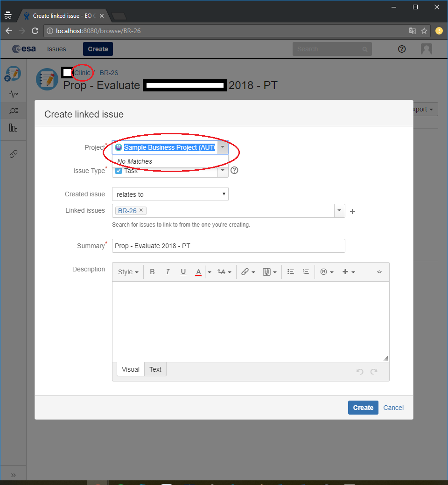Image resolution: width=448 pixels, height=485 pixels.
Task: Open the Created issue 'relates to' select
Action: click(170, 194)
